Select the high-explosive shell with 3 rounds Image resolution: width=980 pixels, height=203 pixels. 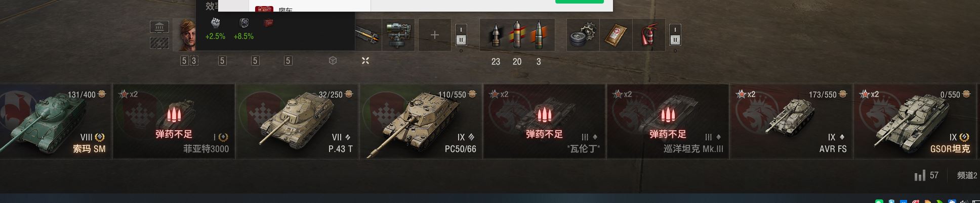539,35
